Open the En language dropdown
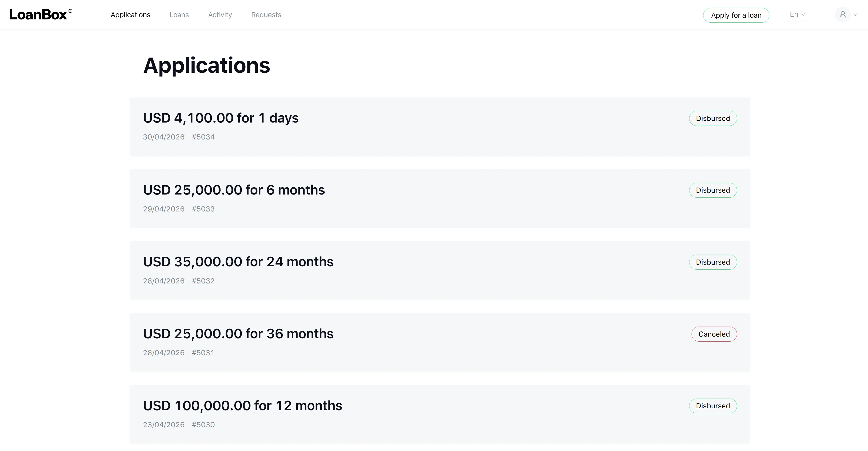The height and width of the screenshot is (451, 868). tap(797, 15)
